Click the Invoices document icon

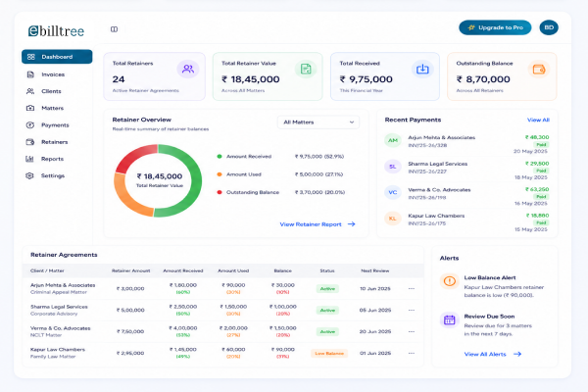[30, 74]
